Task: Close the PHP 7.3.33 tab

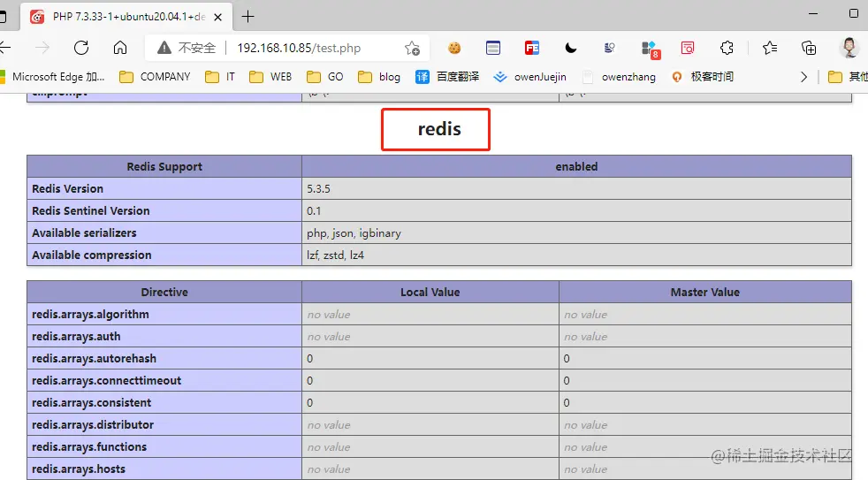Action: click(218, 17)
